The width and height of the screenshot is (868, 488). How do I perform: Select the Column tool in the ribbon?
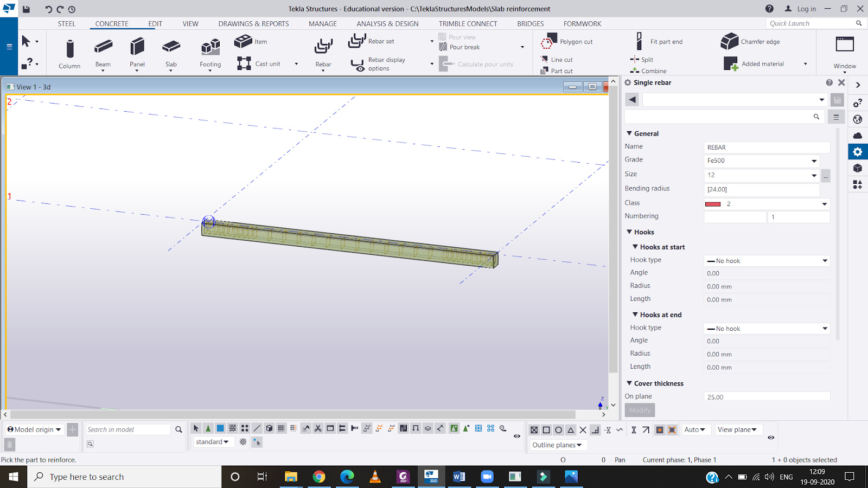tap(69, 54)
